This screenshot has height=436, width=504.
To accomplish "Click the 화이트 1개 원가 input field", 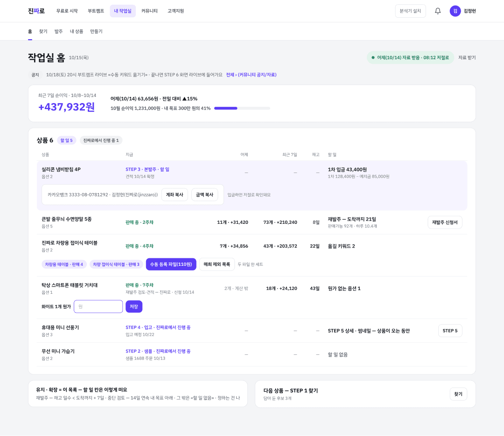I will pos(98,306).
